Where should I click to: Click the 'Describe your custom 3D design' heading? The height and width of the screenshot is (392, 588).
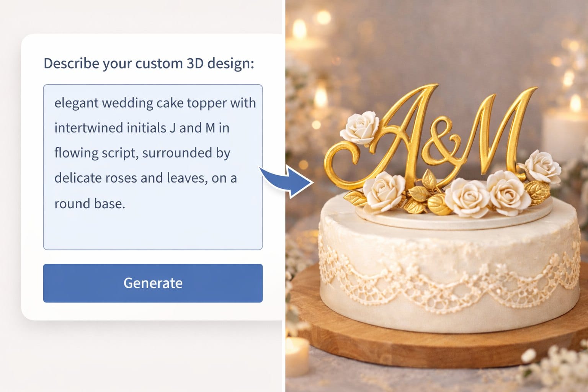point(149,64)
